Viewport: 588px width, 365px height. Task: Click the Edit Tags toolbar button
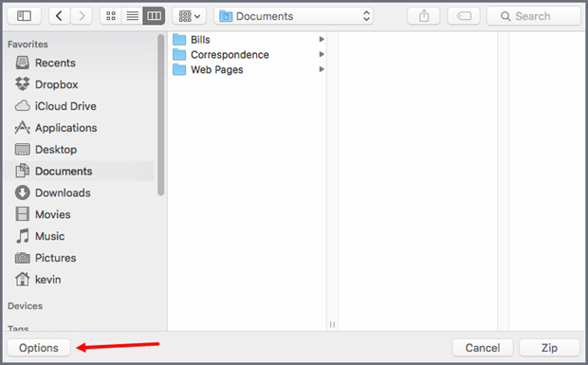(464, 16)
